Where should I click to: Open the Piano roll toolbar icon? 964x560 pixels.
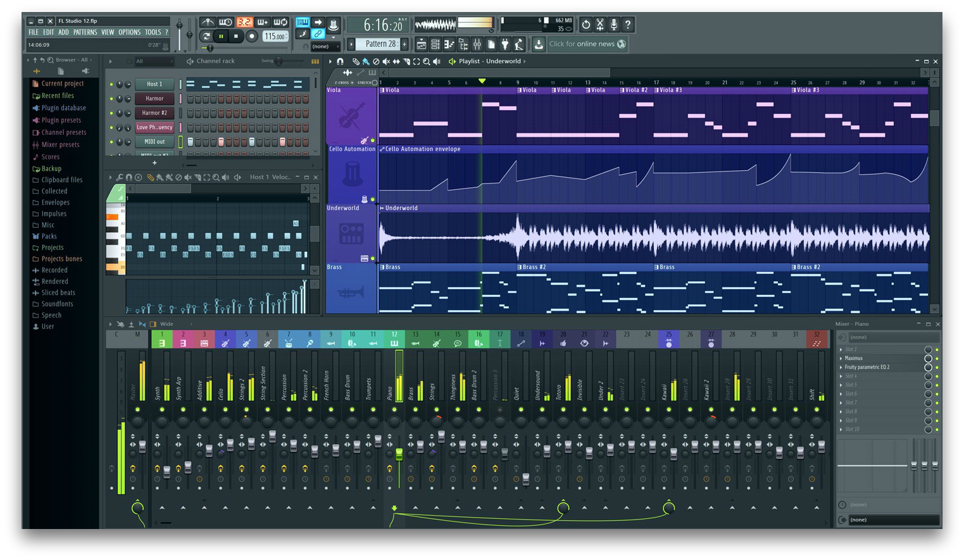coord(449,44)
